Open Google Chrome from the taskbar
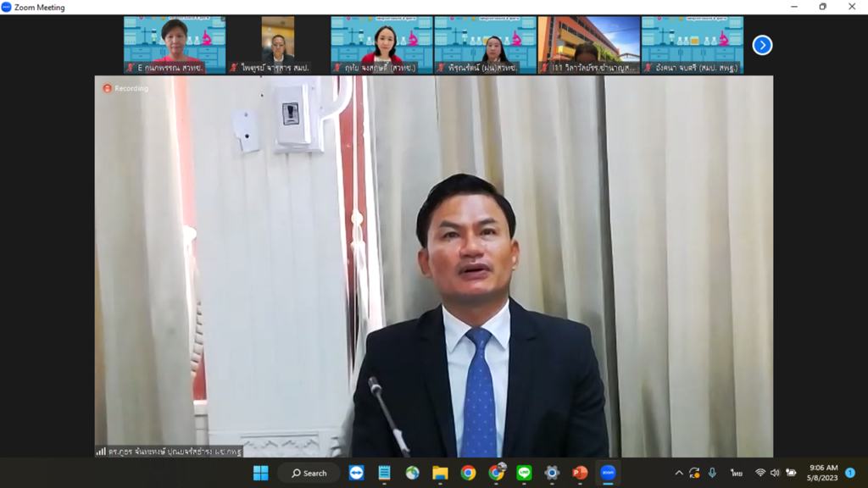The image size is (868, 488). [467, 474]
